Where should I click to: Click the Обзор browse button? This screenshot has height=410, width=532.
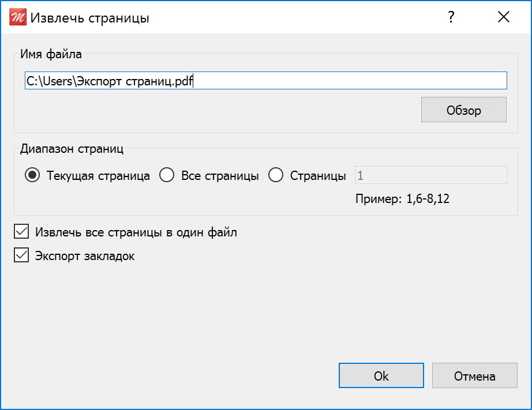click(464, 110)
